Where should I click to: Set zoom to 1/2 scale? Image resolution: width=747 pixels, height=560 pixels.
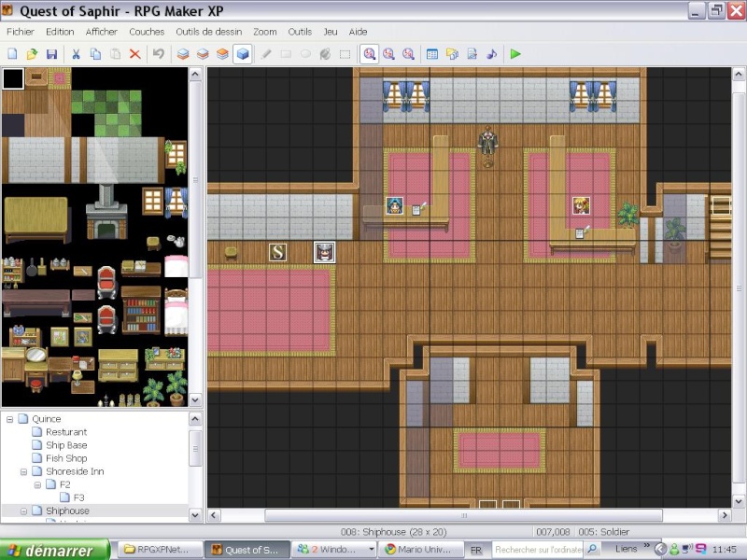(x=388, y=54)
